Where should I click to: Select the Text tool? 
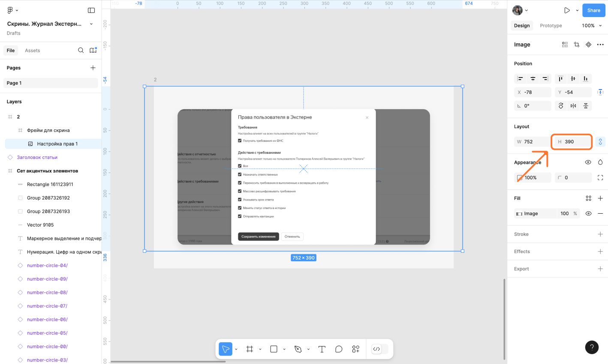[x=322, y=349]
